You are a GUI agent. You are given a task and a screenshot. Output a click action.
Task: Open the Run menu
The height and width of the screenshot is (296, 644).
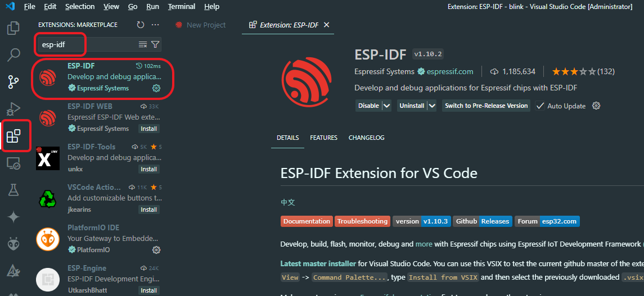[153, 7]
